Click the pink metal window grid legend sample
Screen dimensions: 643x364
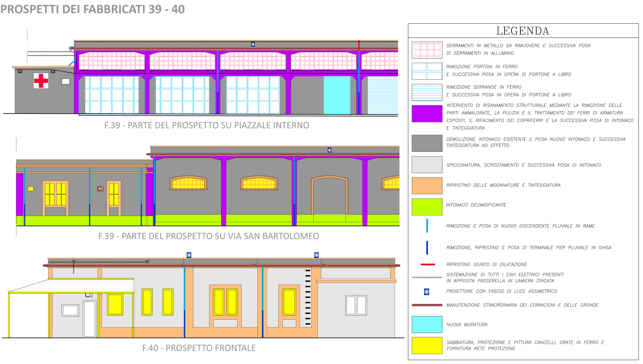(x=427, y=50)
